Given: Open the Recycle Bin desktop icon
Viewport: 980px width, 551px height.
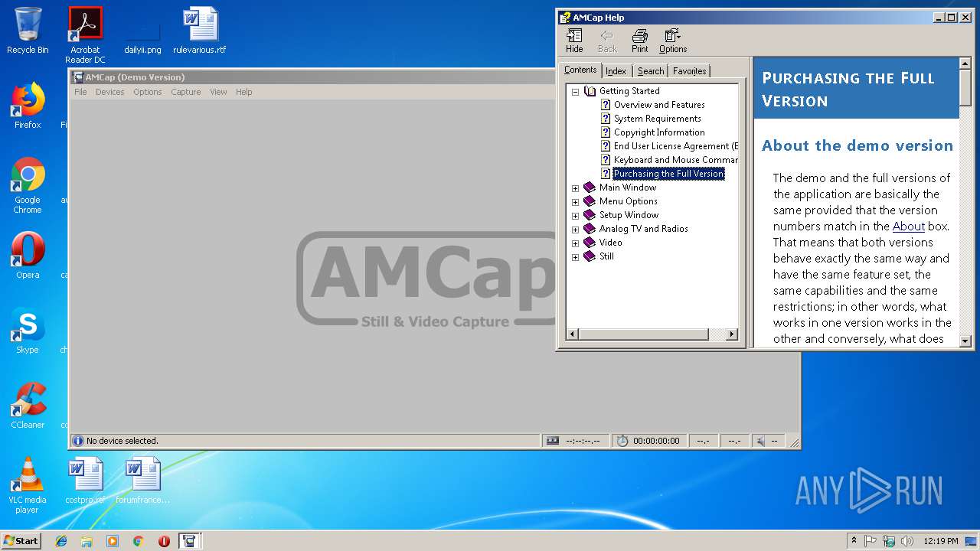Looking at the screenshot, I should pos(28,31).
